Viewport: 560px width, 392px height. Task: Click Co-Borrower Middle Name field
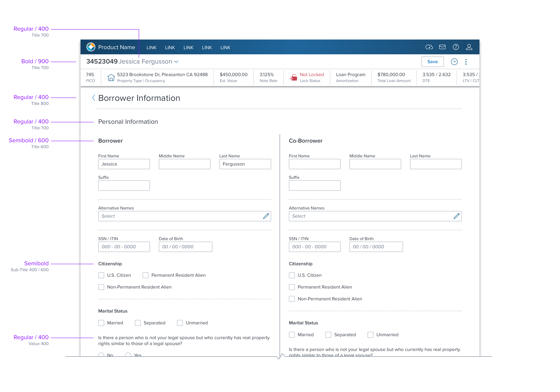pos(375,164)
